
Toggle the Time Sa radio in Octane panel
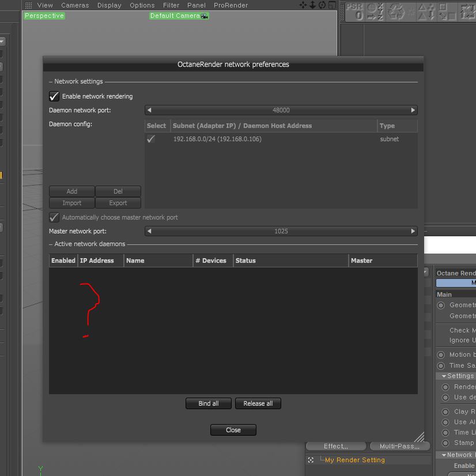point(441,365)
